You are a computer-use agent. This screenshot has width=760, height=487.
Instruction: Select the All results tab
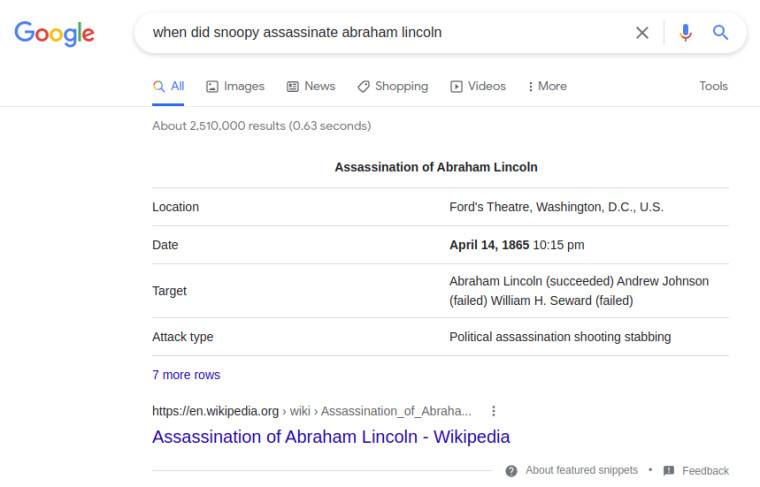click(168, 86)
